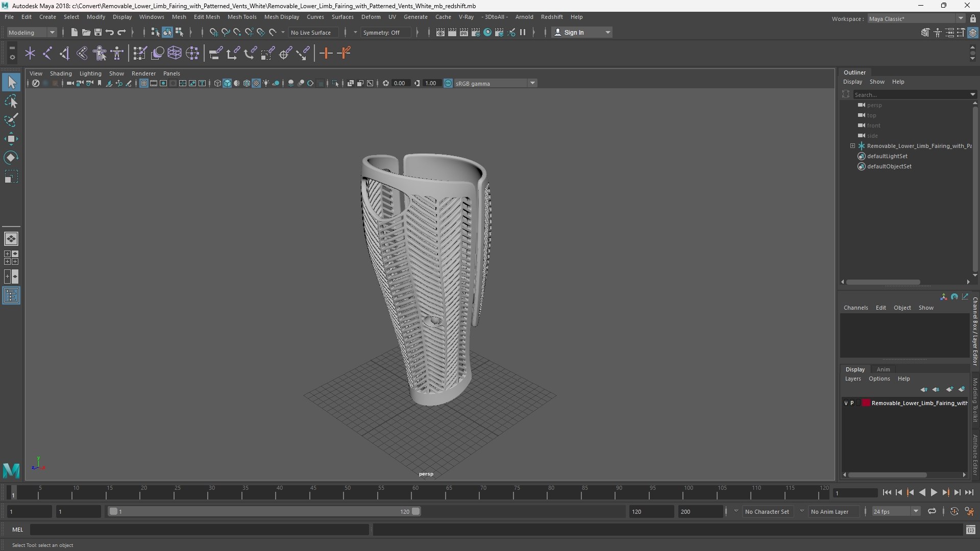Screen dimensions: 980x551
Task: Open the Mesh Tools menu
Action: pyautogui.click(x=242, y=17)
